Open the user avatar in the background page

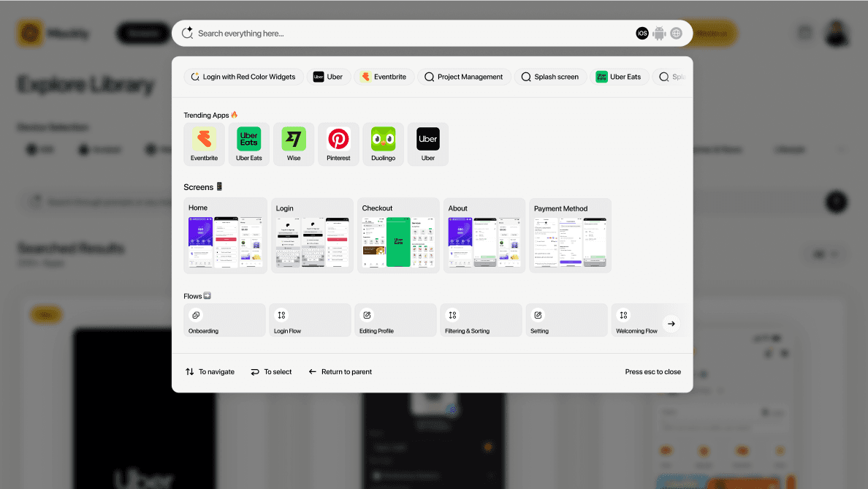837,33
